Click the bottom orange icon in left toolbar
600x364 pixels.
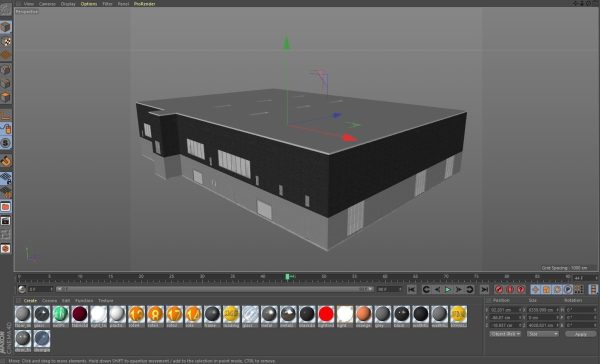[x=5, y=248]
